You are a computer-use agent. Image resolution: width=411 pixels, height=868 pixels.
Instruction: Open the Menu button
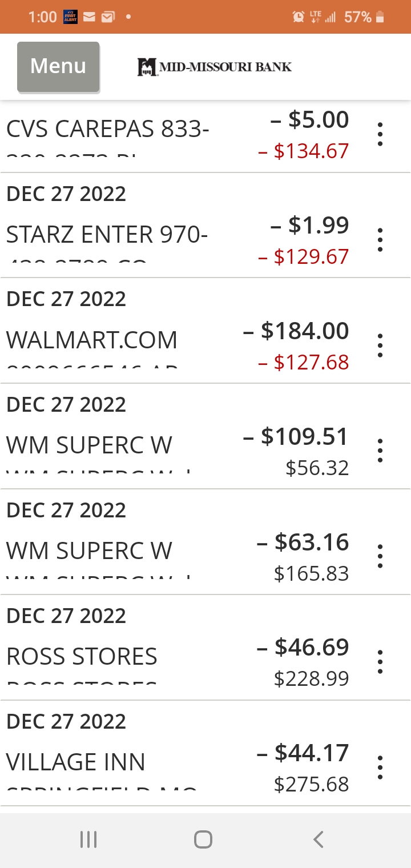(x=58, y=66)
